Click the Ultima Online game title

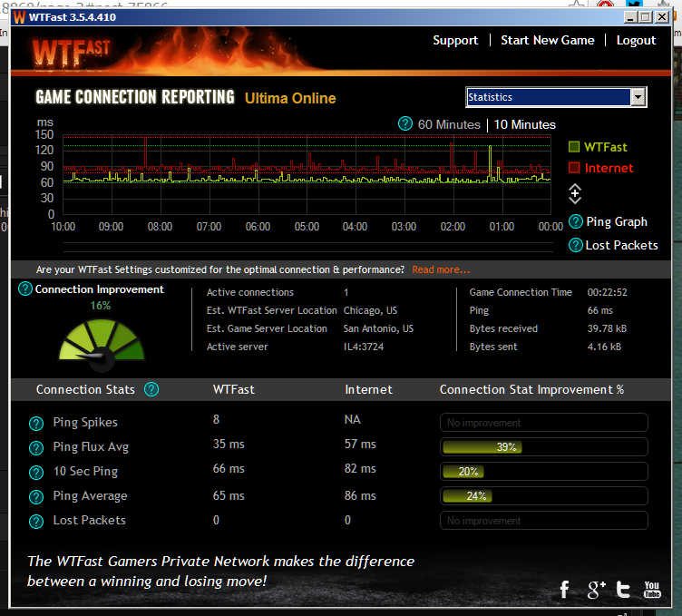[x=290, y=98]
